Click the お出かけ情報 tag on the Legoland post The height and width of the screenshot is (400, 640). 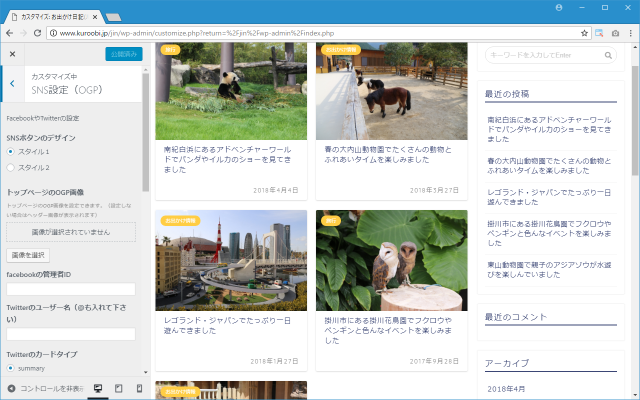tap(180, 220)
